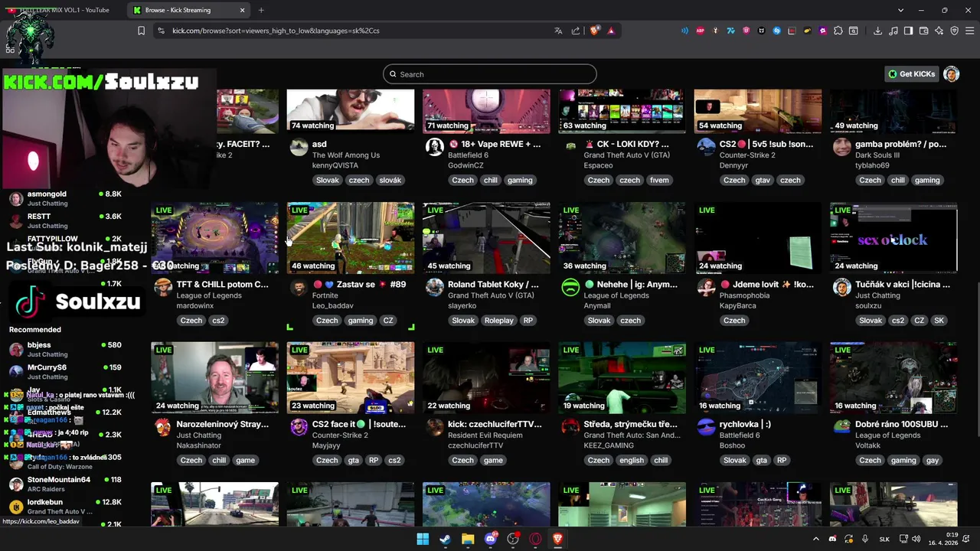Click the translate page icon in the address bar
This screenshot has width=980, height=551.
pyautogui.click(x=558, y=31)
